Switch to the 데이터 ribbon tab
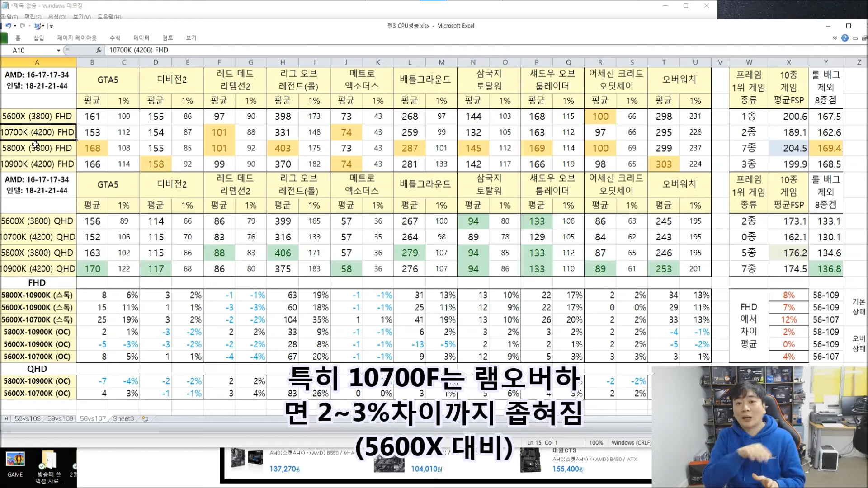 142,38
